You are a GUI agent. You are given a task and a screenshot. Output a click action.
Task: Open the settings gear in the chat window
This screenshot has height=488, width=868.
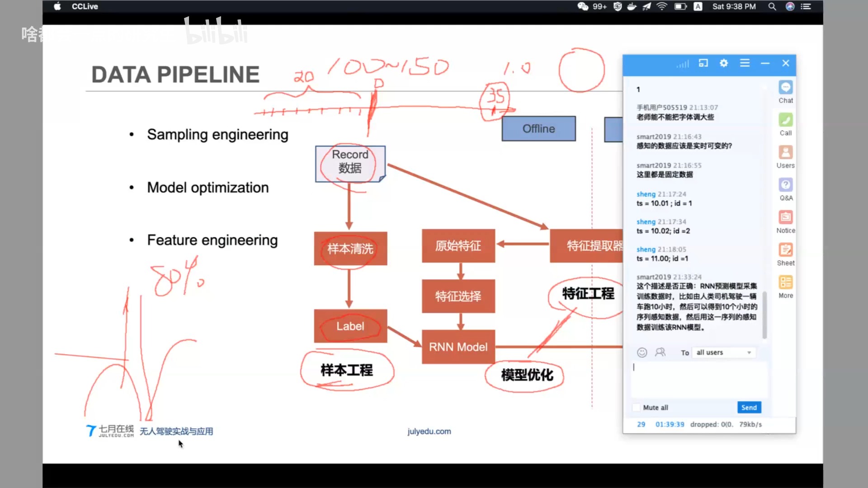point(724,63)
